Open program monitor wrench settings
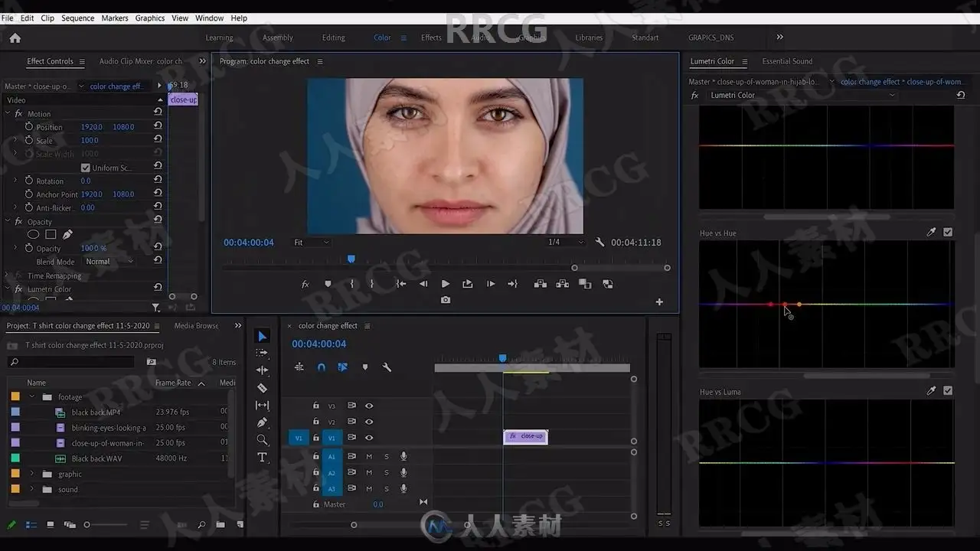The image size is (980, 551). coord(599,242)
